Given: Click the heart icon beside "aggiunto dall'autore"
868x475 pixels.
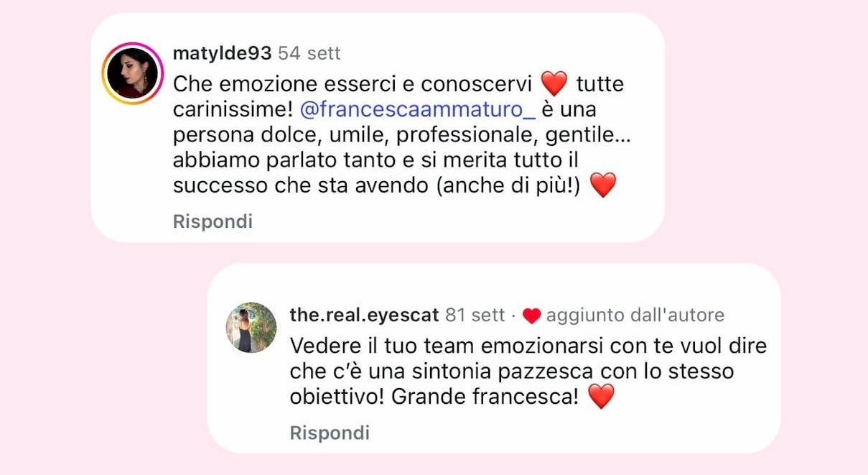Looking at the screenshot, I should (531, 315).
